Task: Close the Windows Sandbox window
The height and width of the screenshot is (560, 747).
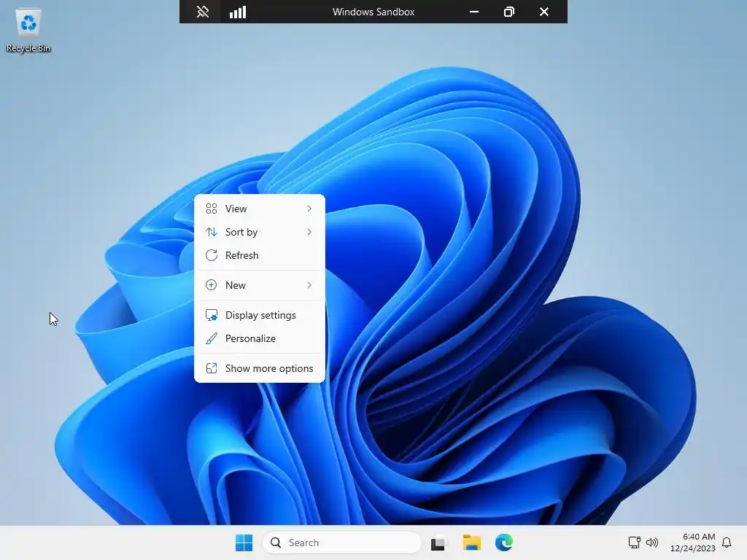Action: (x=544, y=12)
